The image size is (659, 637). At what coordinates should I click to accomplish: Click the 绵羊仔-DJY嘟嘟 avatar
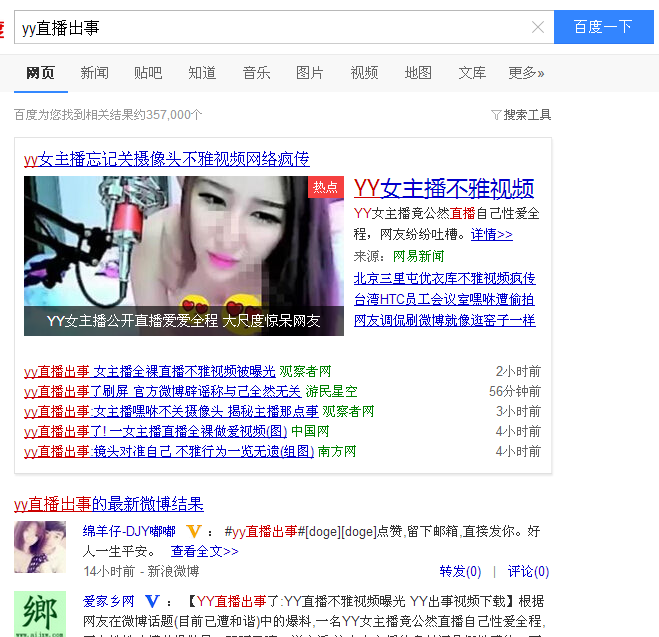[40, 547]
